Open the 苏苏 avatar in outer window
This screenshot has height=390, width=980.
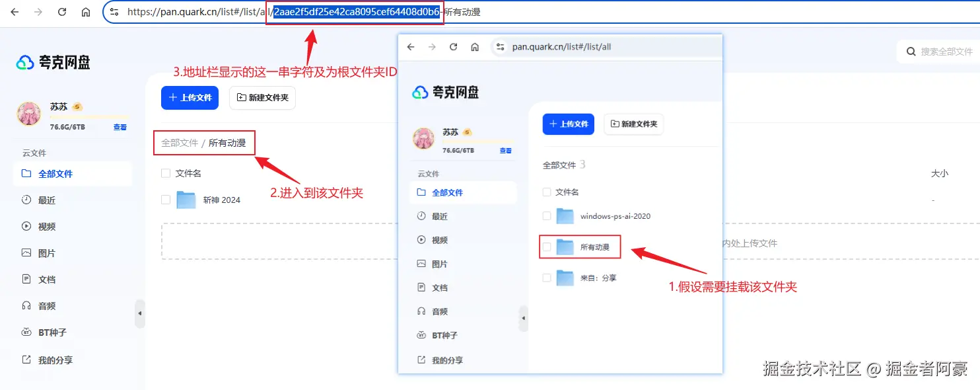[x=28, y=114]
